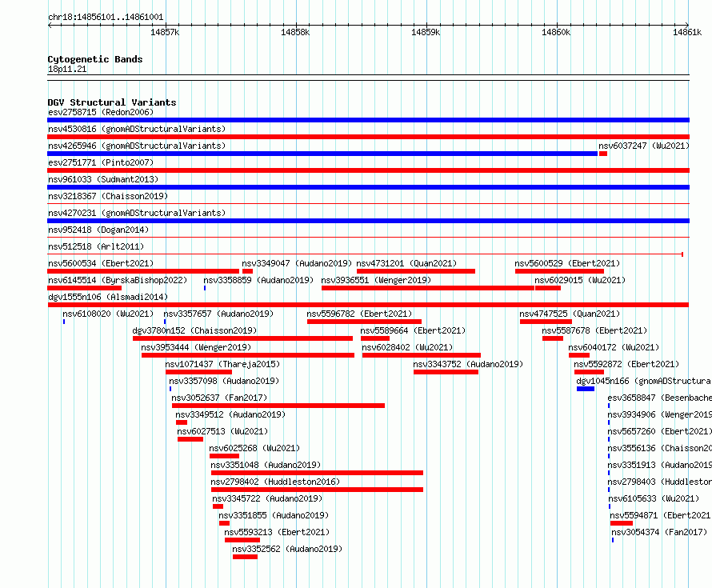This screenshot has height=588, width=712.
Task: Click nsv3349512 (Audano2019) label
Action: pos(230,414)
